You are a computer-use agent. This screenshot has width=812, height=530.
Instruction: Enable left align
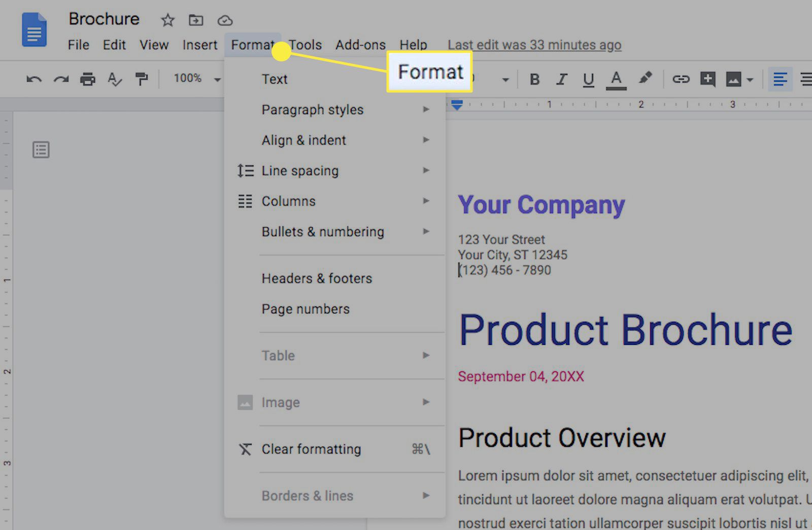point(780,79)
